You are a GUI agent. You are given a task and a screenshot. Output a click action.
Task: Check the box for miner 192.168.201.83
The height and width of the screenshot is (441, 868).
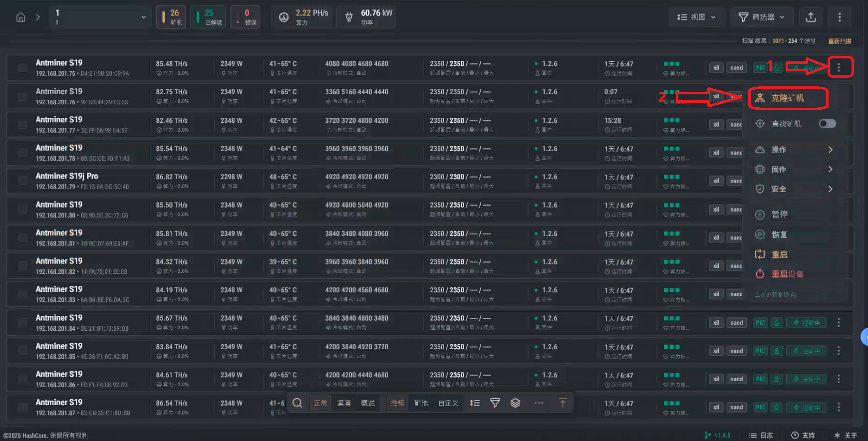click(23, 294)
